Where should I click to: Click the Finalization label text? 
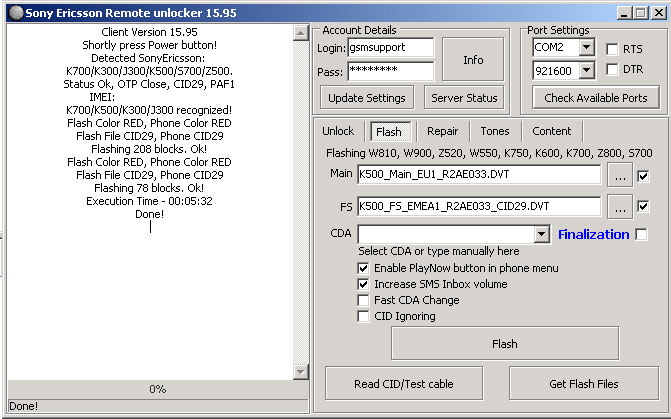coord(594,234)
